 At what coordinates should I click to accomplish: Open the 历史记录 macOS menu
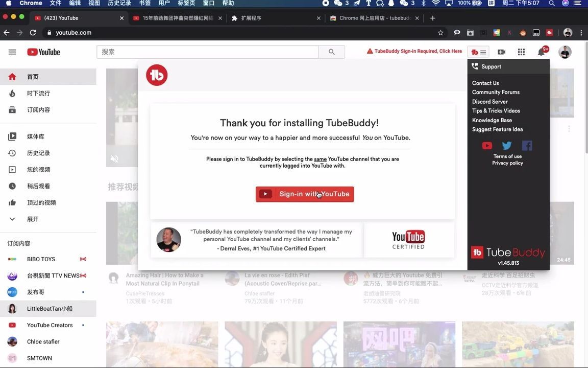click(119, 3)
